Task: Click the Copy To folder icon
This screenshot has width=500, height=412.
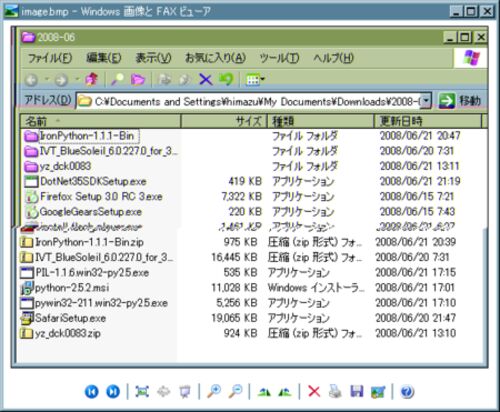Action: 184,80
